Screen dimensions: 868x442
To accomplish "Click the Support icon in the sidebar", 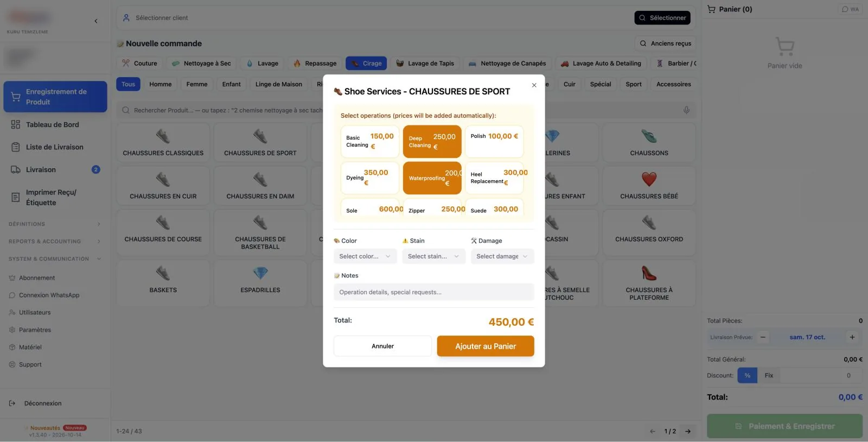I will pos(12,365).
